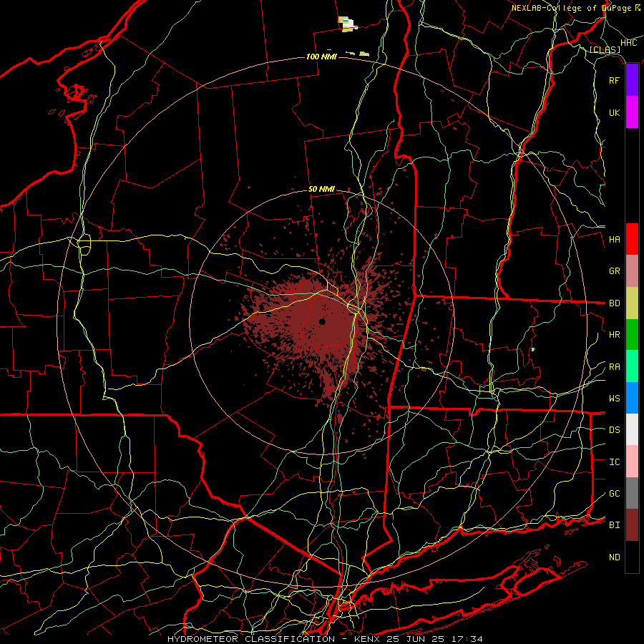Click the "IC" legend label

pos(614,462)
